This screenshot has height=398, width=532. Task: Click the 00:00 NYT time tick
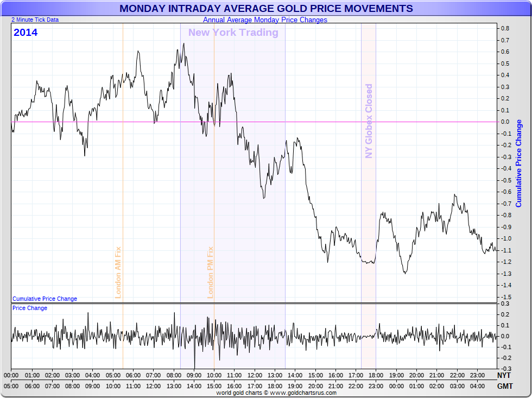coord(11,375)
